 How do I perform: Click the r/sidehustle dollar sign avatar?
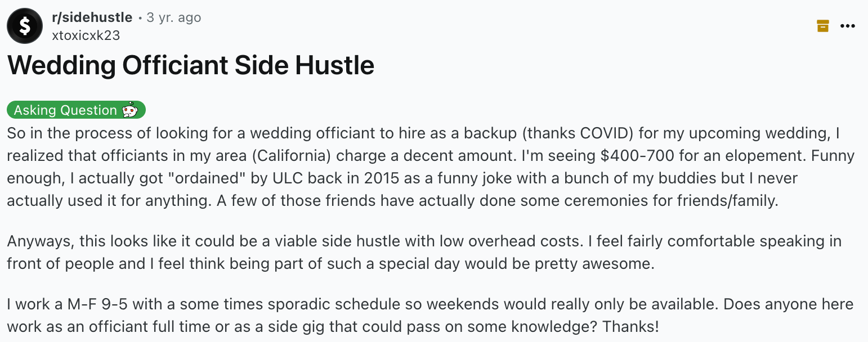point(24,25)
